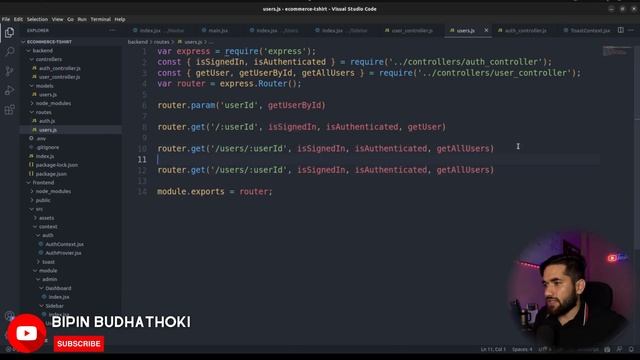This screenshot has width=640, height=360.
Task: Switch to the user_controller.js editor tab
Action: [412, 30]
